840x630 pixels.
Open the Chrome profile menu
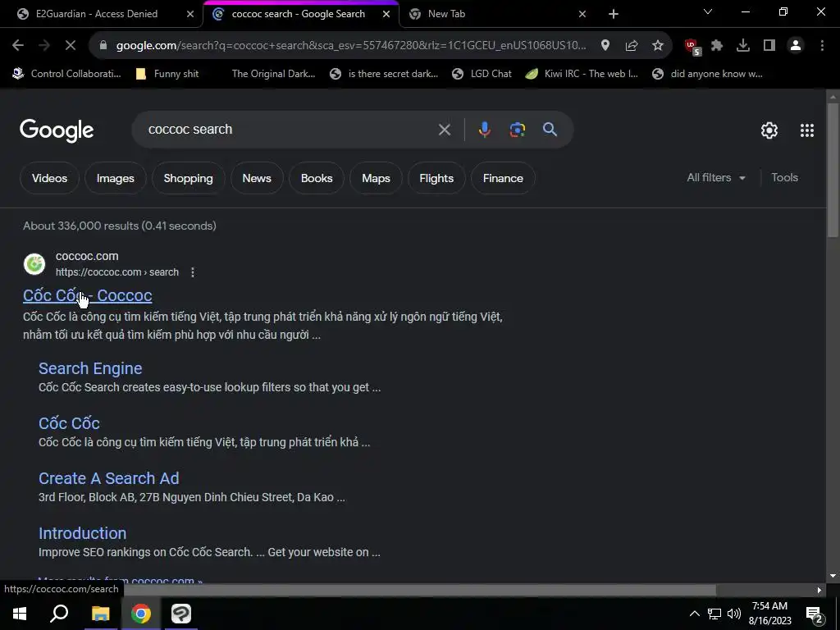[x=796, y=46]
